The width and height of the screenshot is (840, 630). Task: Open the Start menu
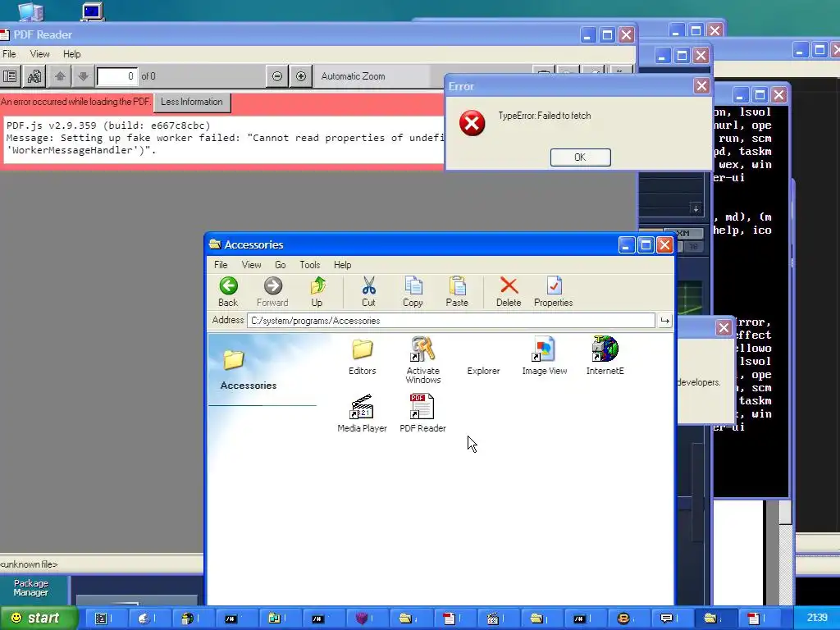[39, 619]
